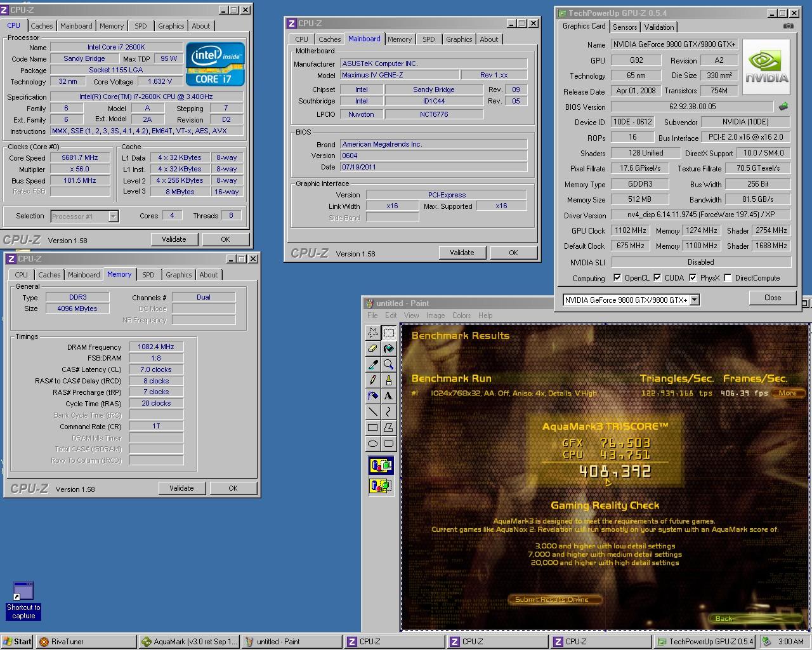
Task: Choose the Polygon tool in Paint
Action: click(x=389, y=428)
